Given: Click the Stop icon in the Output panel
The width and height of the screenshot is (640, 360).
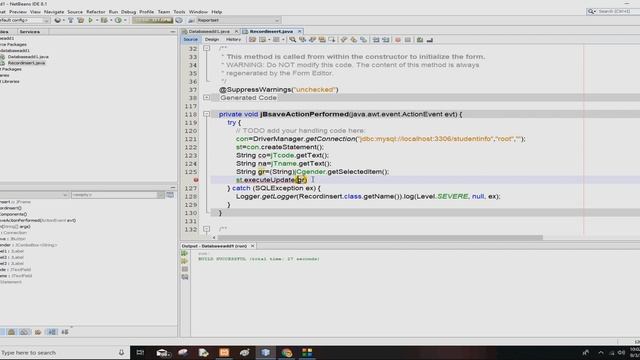Looking at the screenshot, I should pos(184,269).
